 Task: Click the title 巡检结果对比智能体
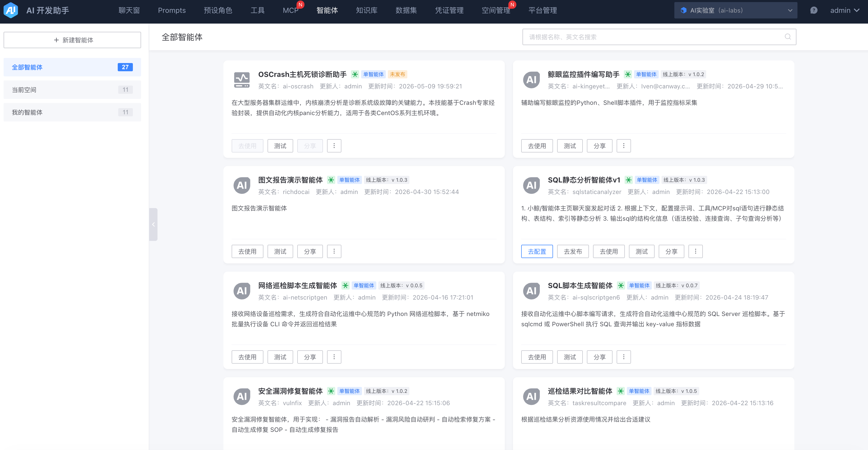point(580,391)
